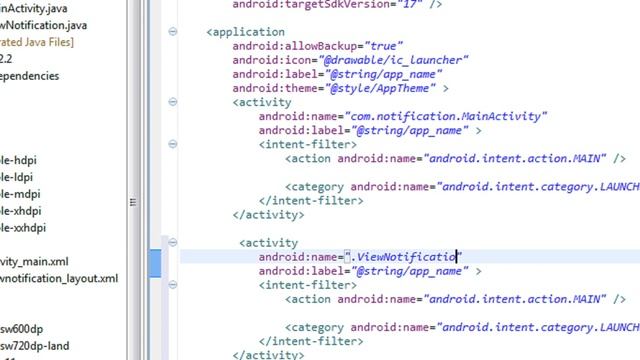Screen dimensions: 640x360
Task: Open vity_main.xml layout file
Action: 34,262
